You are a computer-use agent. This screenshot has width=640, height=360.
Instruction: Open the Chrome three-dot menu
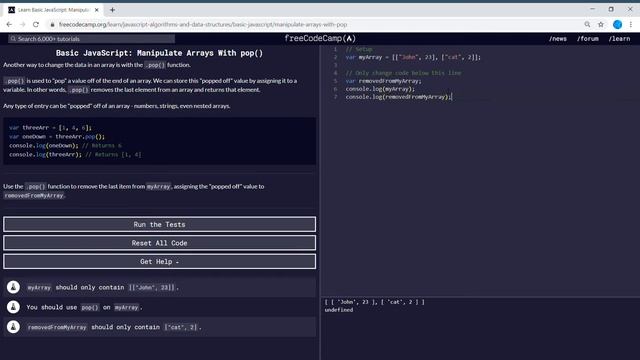click(x=631, y=24)
